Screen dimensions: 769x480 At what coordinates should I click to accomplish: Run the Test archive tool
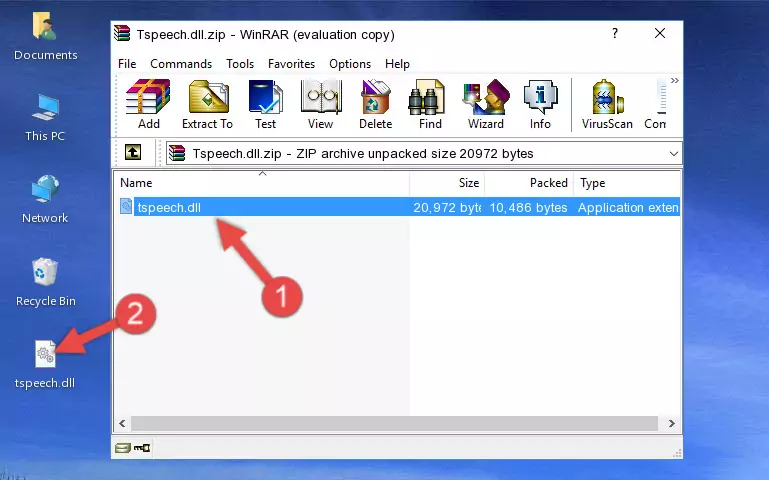[265, 104]
